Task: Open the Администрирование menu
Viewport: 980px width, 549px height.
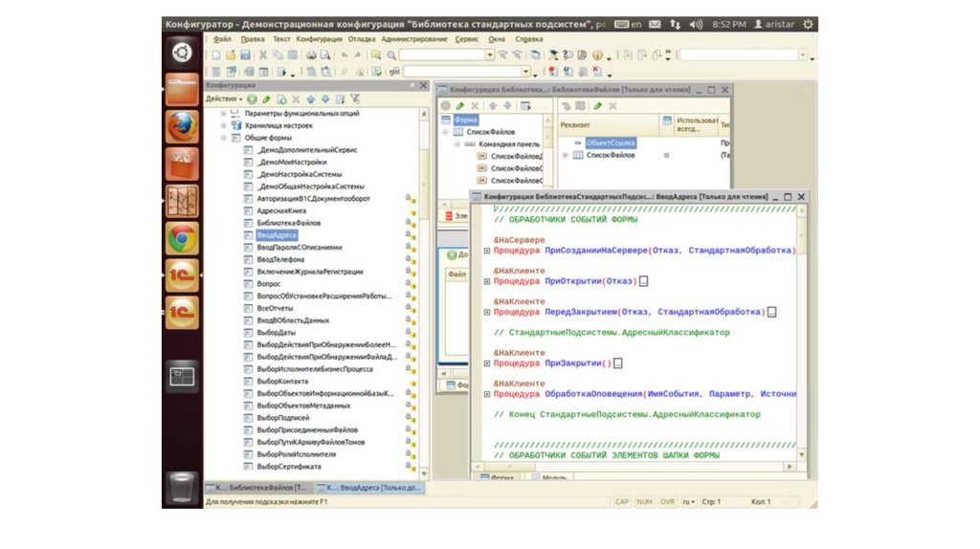Action: [x=413, y=39]
